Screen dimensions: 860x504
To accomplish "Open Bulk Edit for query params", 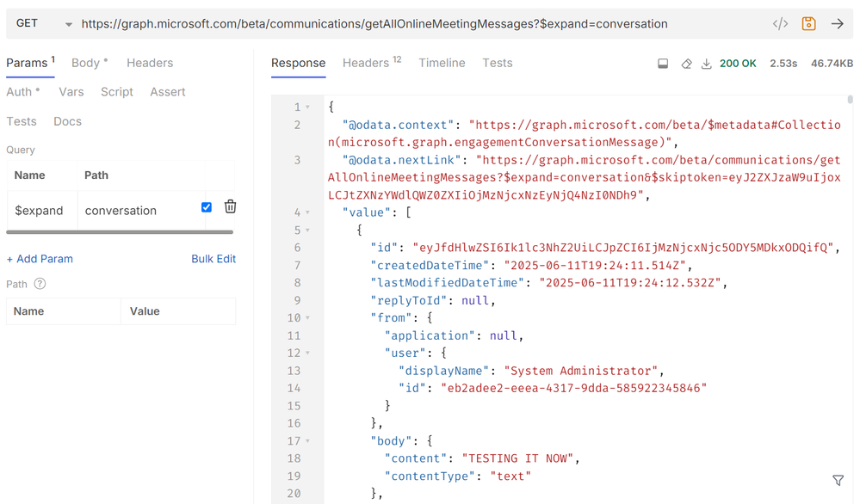I will tap(213, 259).
